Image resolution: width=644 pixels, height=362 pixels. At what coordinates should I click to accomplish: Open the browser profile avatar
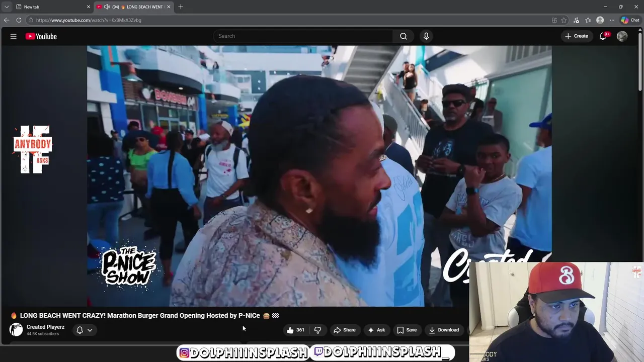[x=600, y=20]
